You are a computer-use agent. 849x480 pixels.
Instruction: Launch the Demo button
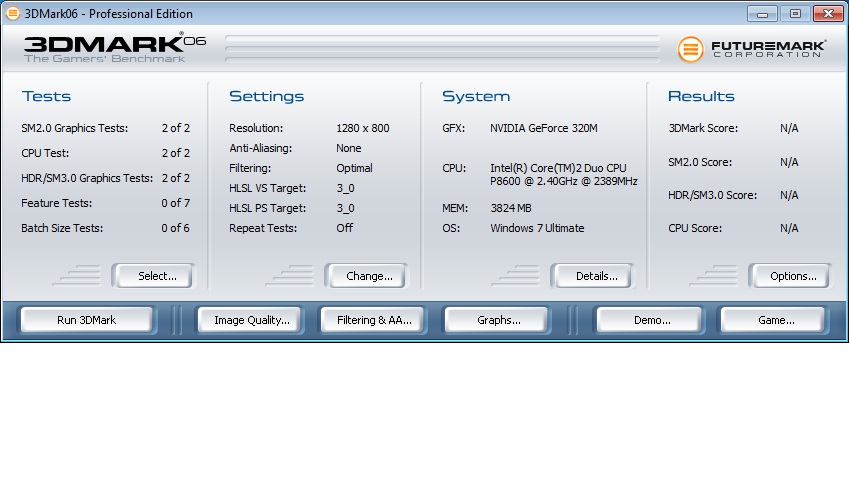tap(651, 320)
